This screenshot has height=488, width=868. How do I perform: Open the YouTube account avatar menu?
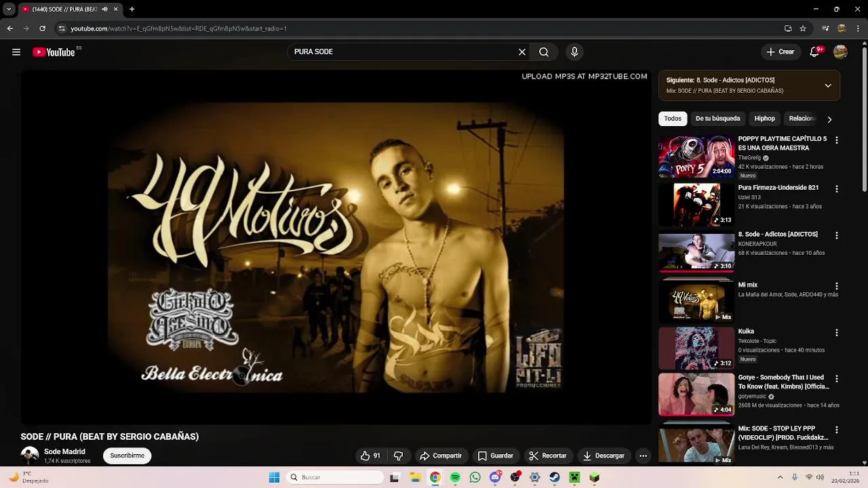(840, 52)
